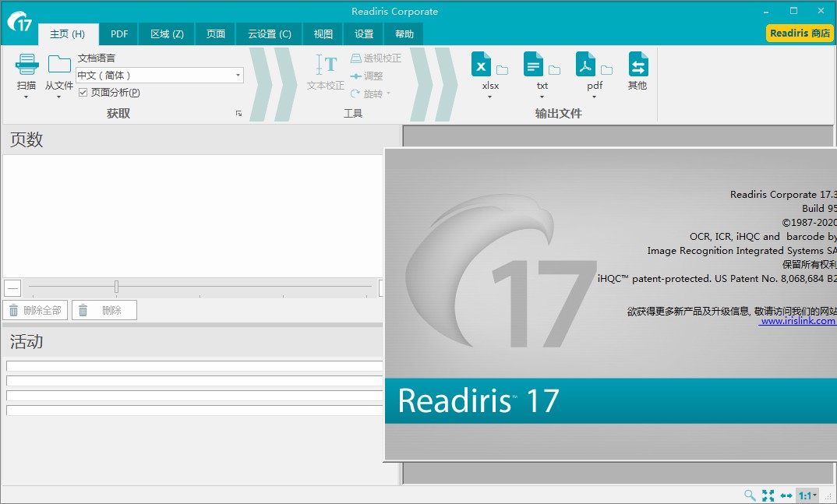Open the www.irislink.com link
Image resolution: width=837 pixels, height=504 pixels.
pyautogui.click(x=797, y=321)
